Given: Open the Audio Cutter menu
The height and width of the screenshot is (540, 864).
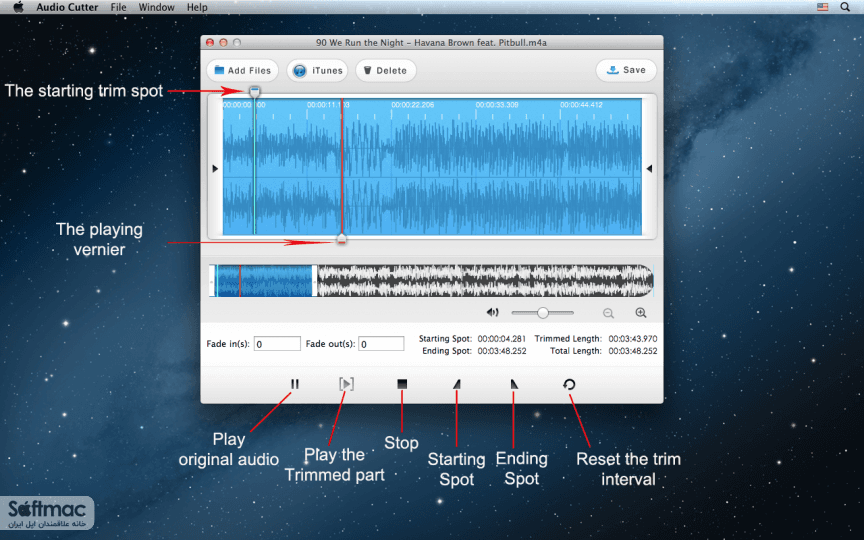Looking at the screenshot, I should [x=67, y=7].
